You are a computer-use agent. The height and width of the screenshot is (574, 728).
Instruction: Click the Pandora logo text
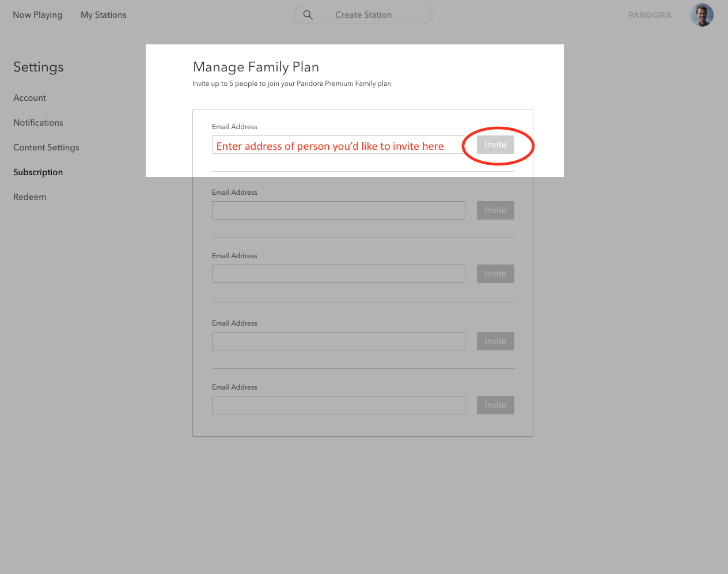pyautogui.click(x=650, y=15)
